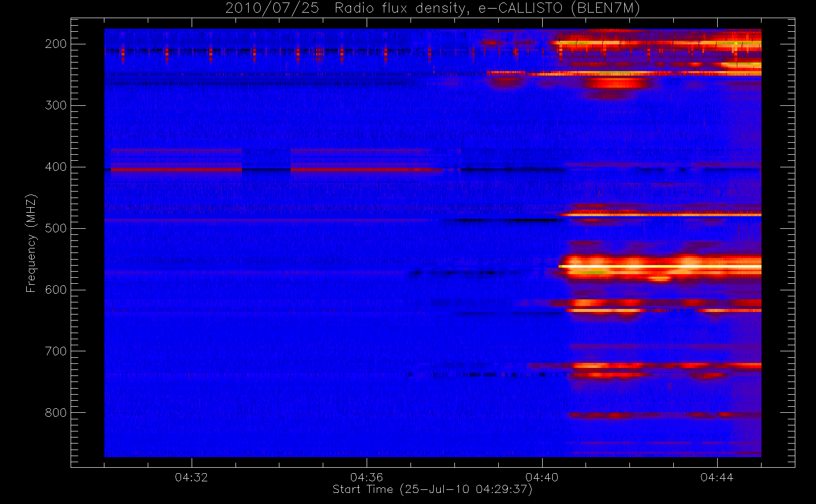Click the 700 frequency tick label
816x504 pixels.
[x=56, y=351]
